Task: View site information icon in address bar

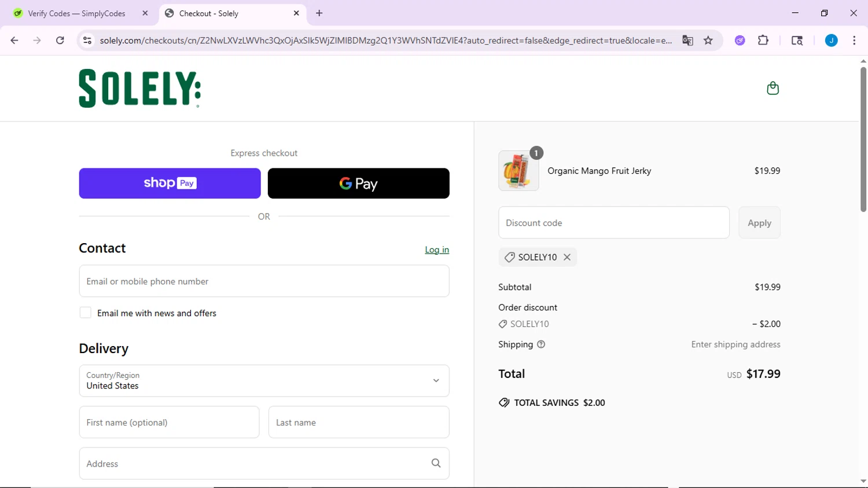Action: (x=87, y=41)
